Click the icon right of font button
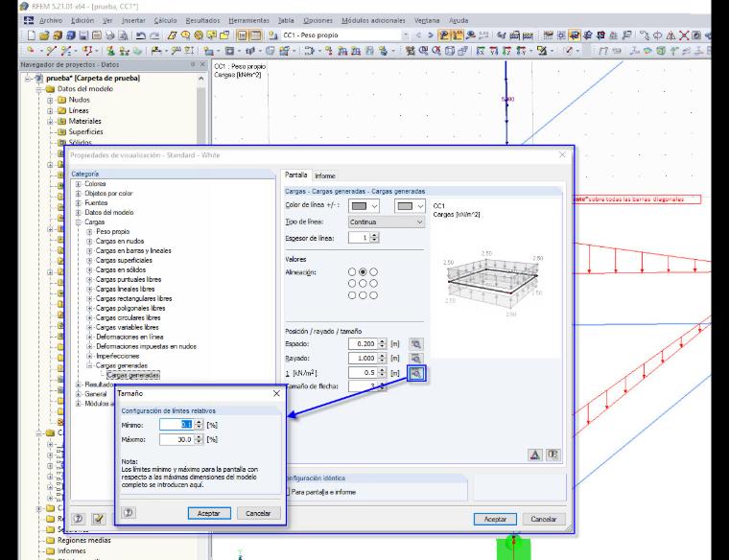 [553, 455]
